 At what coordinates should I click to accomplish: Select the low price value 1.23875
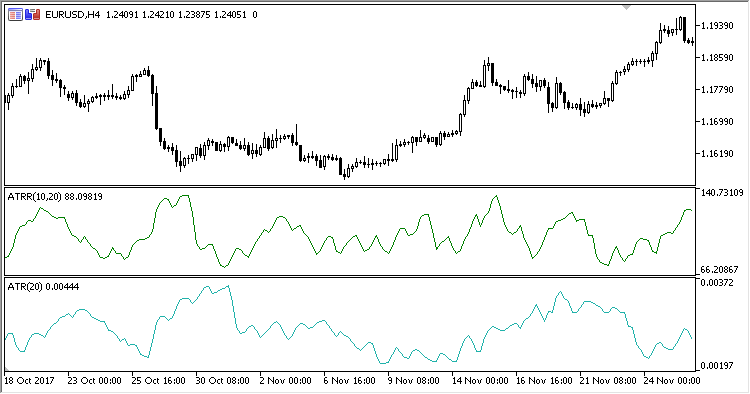[194, 15]
